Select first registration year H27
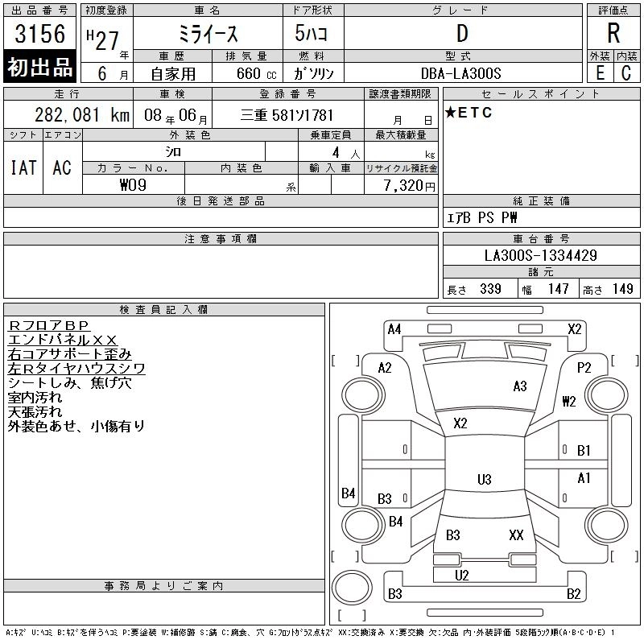The height and width of the screenshot is (644, 644). tap(103, 39)
